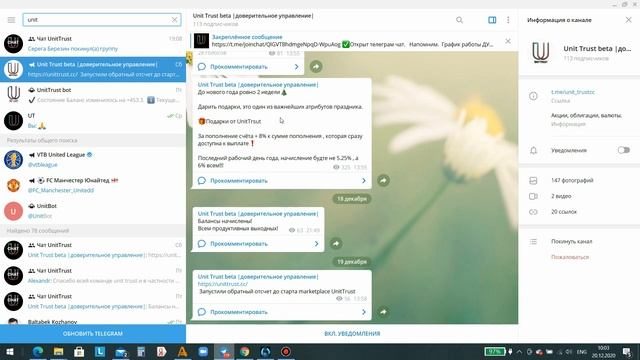Image resolution: width=640 pixels, height=360 pixels.
Task: Click the red recording app taskbar icon
Action: click(x=286, y=352)
